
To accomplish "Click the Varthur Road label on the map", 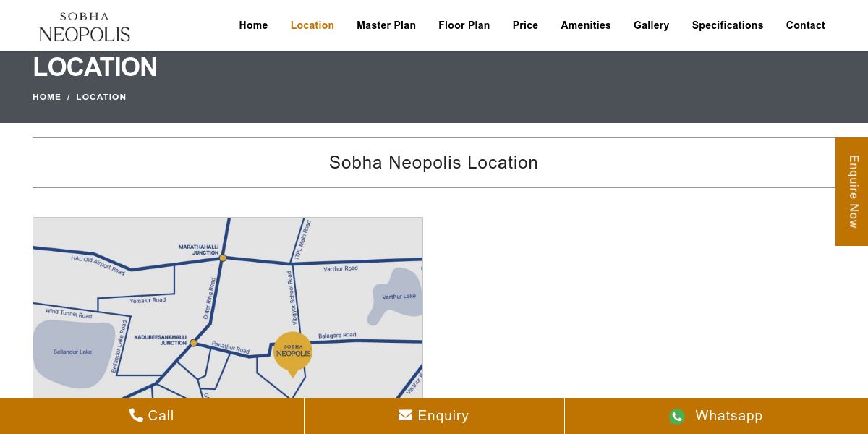I will tap(341, 268).
